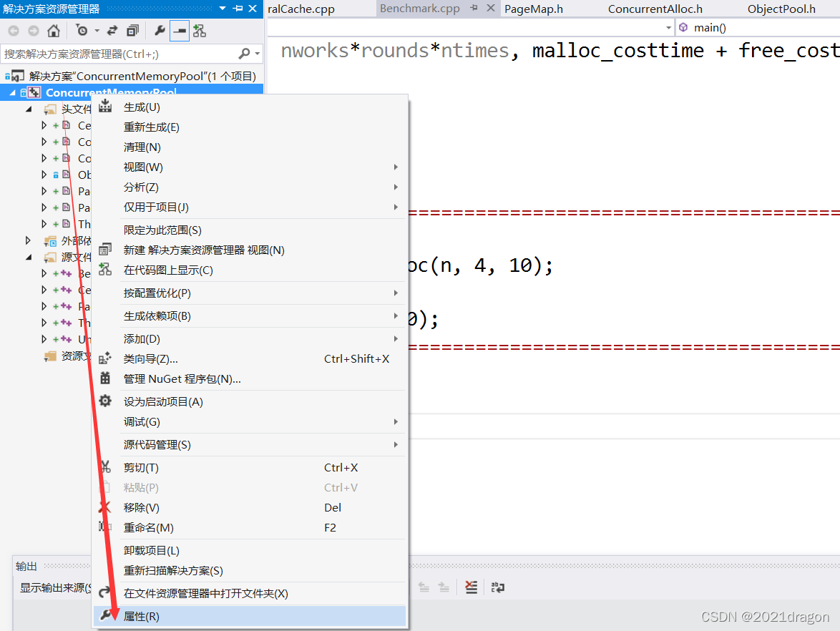Click 卸载项目(L) menu entry
The height and width of the screenshot is (631, 840).
tap(250, 551)
